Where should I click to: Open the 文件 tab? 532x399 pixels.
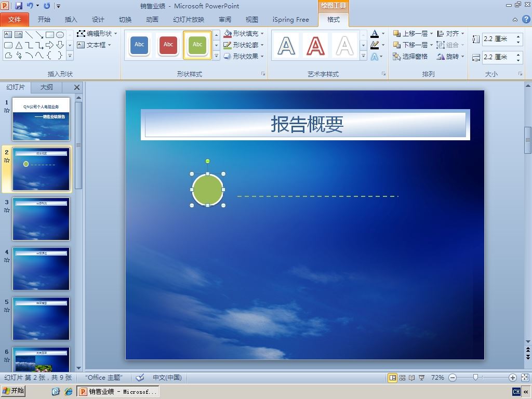point(15,20)
